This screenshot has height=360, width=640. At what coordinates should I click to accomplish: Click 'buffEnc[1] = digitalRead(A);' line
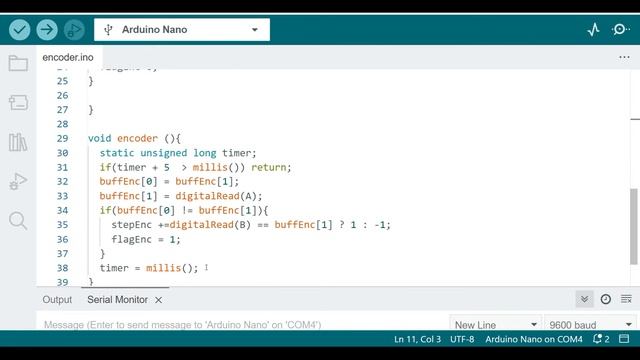coord(181,196)
